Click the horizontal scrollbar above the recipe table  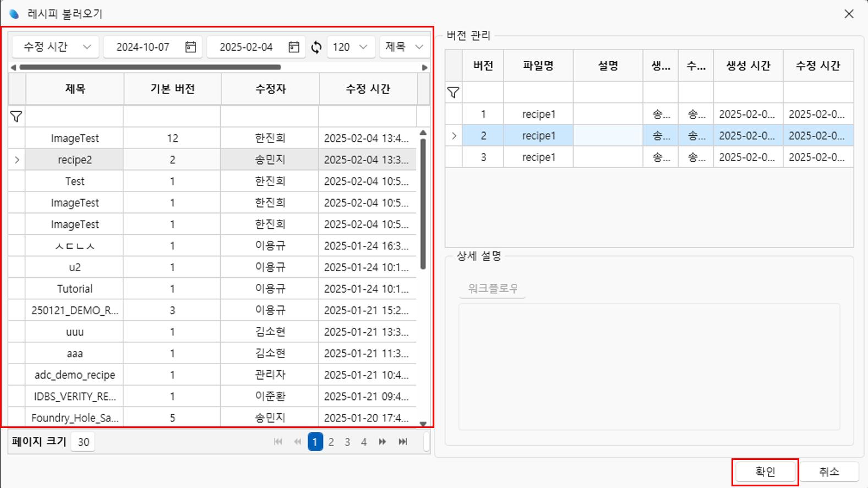click(x=150, y=68)
